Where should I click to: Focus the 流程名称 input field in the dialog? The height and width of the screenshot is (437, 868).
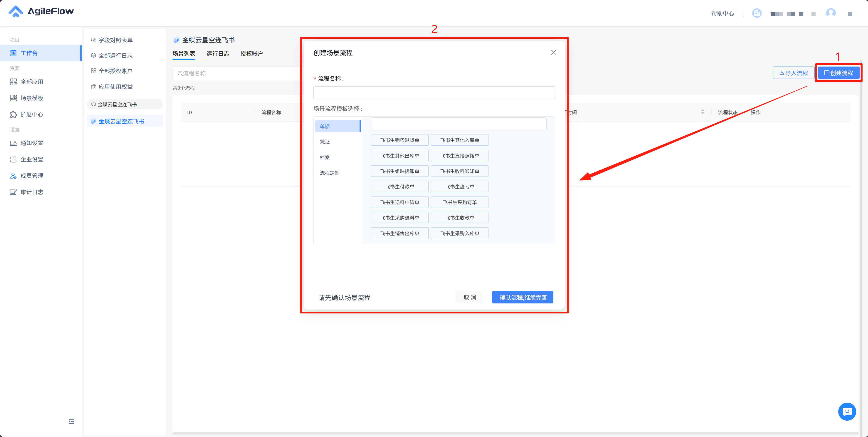click(x=434, y=93)
